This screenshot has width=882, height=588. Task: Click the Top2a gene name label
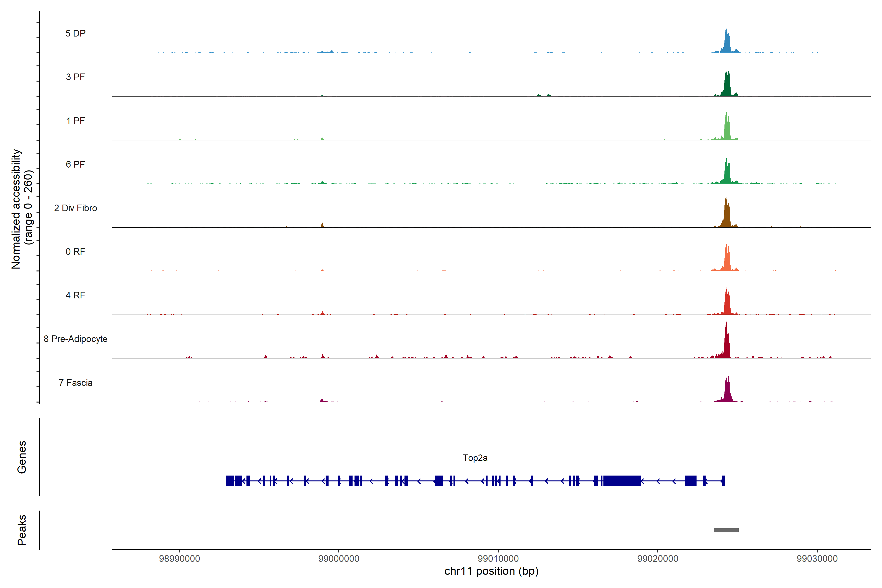475,458
